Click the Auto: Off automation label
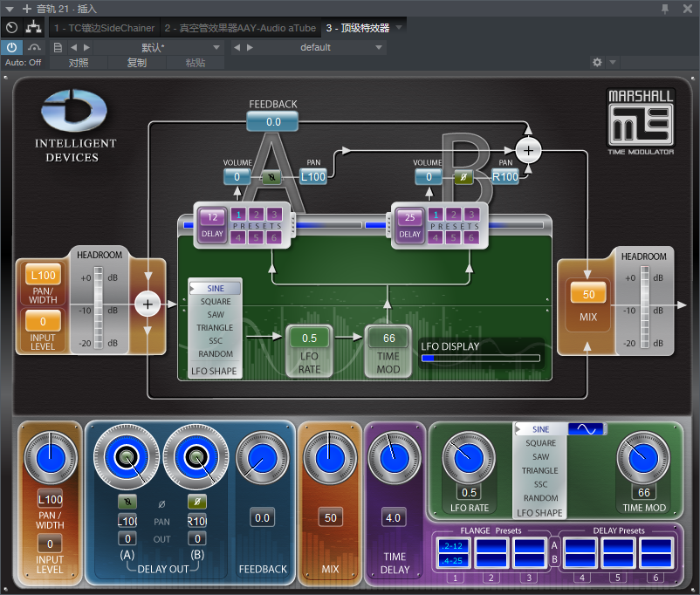The height and width of the screenshot is (595, 700). pyautogui.click(x=24, y=63)
